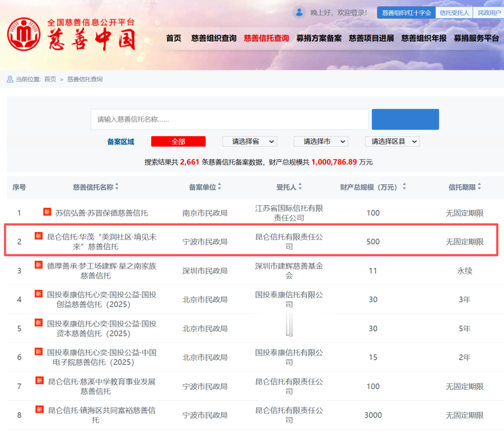The image size is (504, 432).
Task: Sort by 财产总规模 column arrows
Action: click(x=404, y=187)
